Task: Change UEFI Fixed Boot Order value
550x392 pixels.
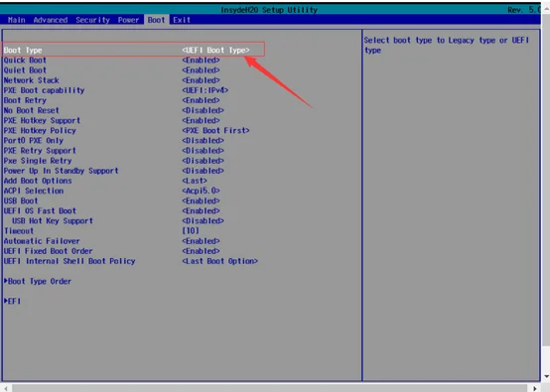Action: coord(201,251)
